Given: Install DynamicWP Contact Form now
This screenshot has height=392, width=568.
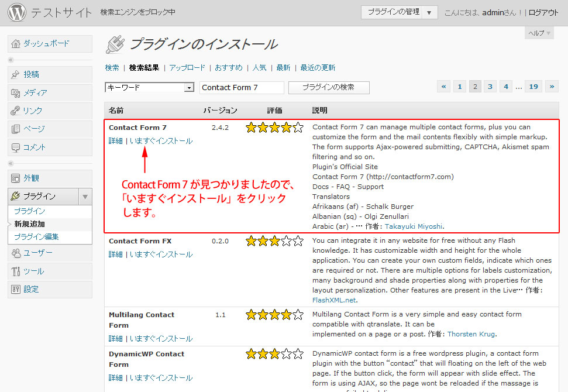Looking at the screenshot, I should point(161,378).
